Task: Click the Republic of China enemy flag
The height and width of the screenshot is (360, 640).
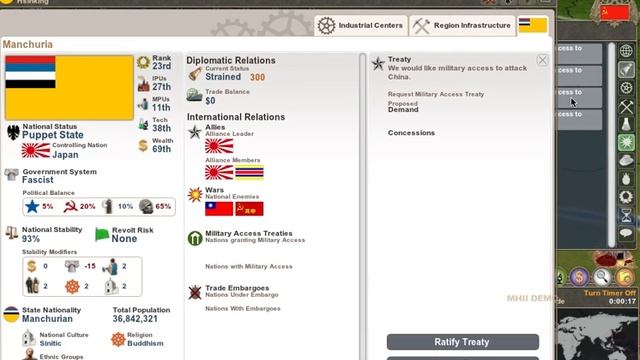Action: pos(219,209)
